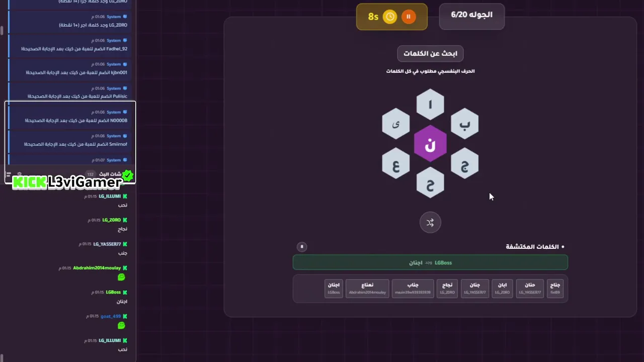Click the green emote in goat_499's message
This screenshot has width=644, height=362.
pos(121,325)
